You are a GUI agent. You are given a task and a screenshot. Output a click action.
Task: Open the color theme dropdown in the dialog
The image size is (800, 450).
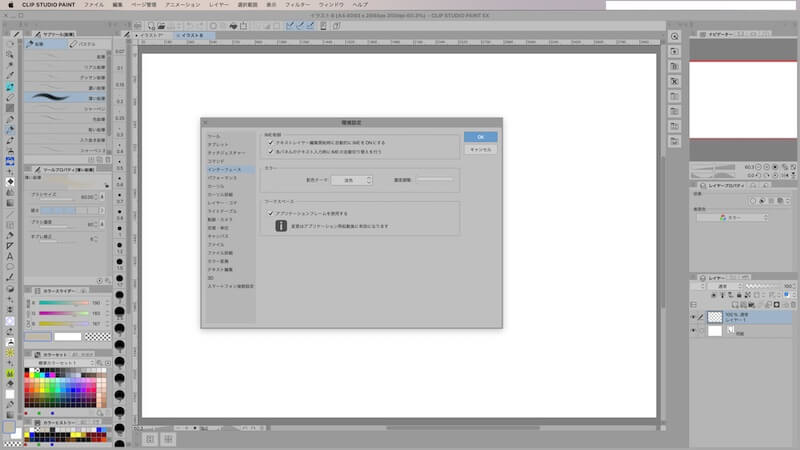[x=353, y=180]
